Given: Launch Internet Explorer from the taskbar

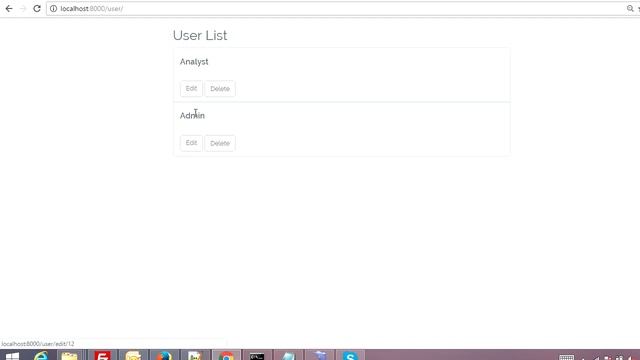Looking at the screenshot, I should click(41, 356).
